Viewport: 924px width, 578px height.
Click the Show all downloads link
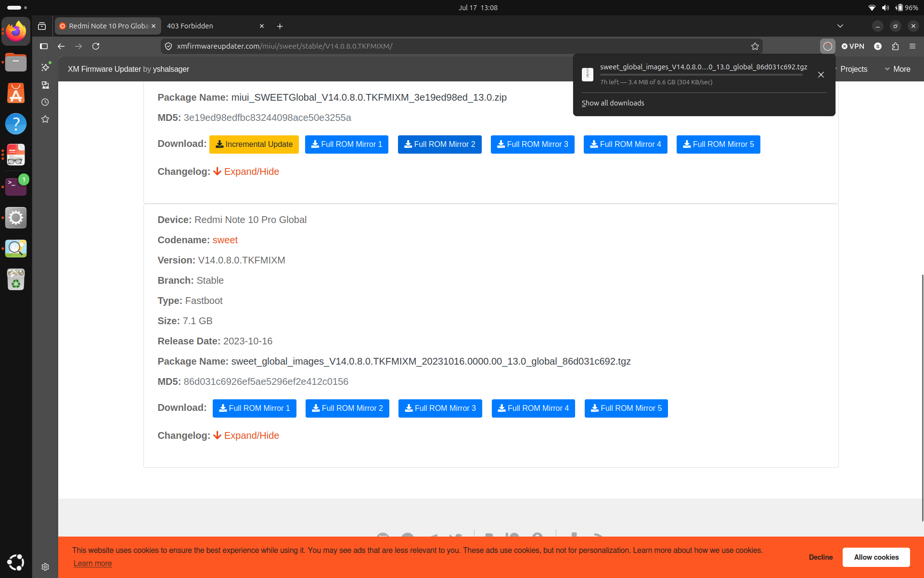coord(613,103)
